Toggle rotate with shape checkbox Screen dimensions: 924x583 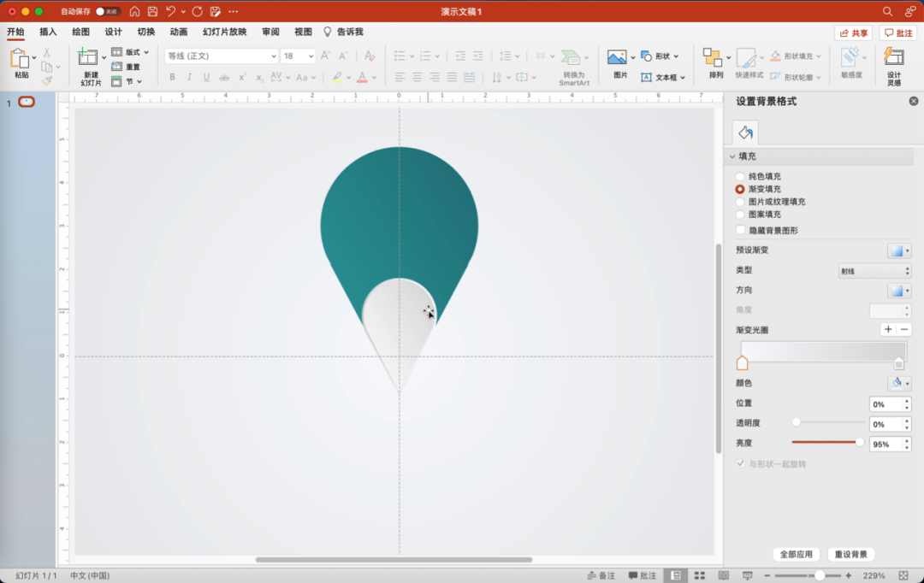click(x=741, y=463)
